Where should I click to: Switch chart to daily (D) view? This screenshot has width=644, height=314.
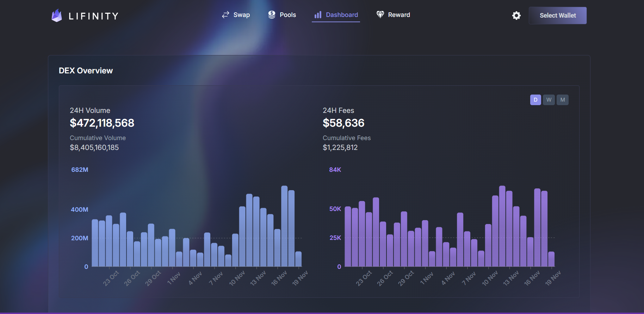pyautogui.click(x=535, y=100)
